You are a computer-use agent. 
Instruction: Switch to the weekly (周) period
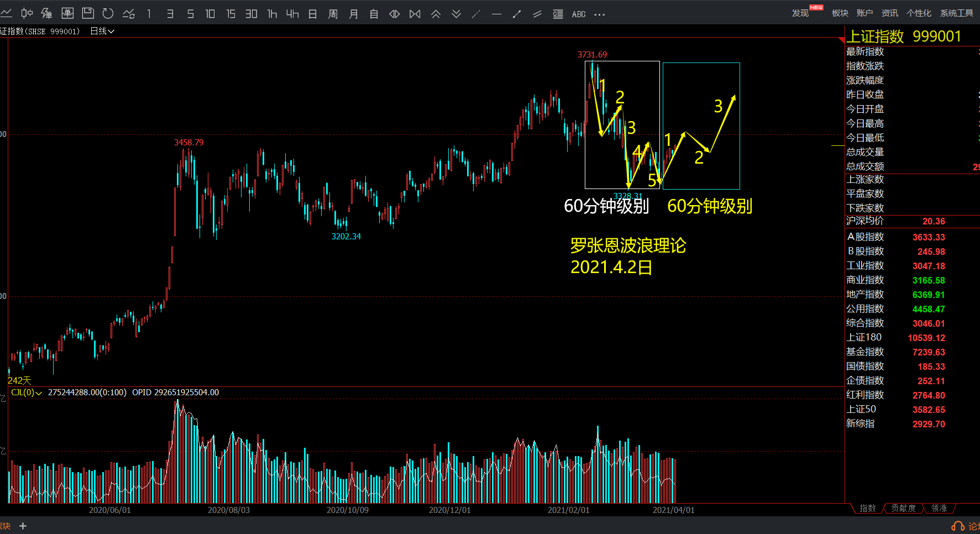(x=333, y=14)
